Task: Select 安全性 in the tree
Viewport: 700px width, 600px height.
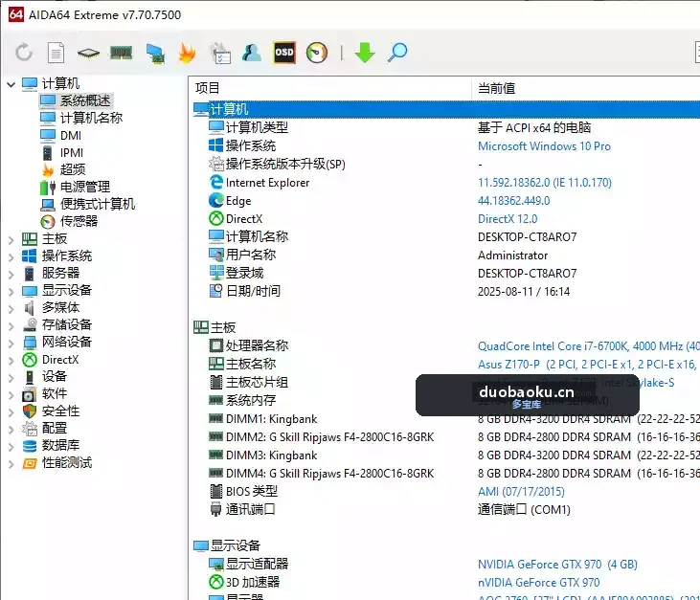Action: pos(60,411)
